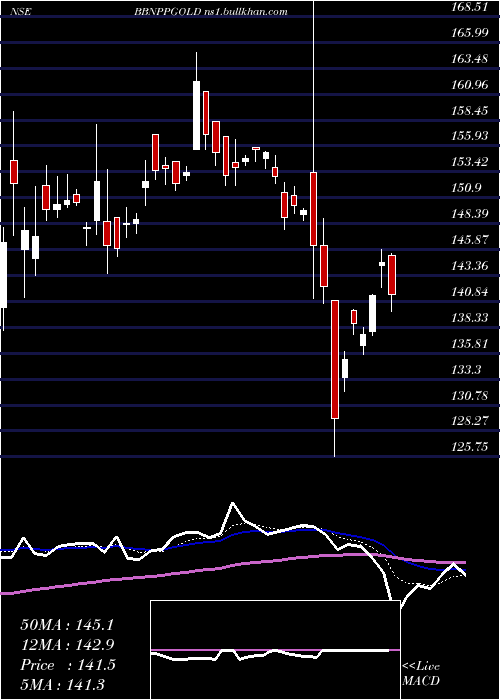Click the 12MA : 142.9 reading

click(x=67, y=645)
